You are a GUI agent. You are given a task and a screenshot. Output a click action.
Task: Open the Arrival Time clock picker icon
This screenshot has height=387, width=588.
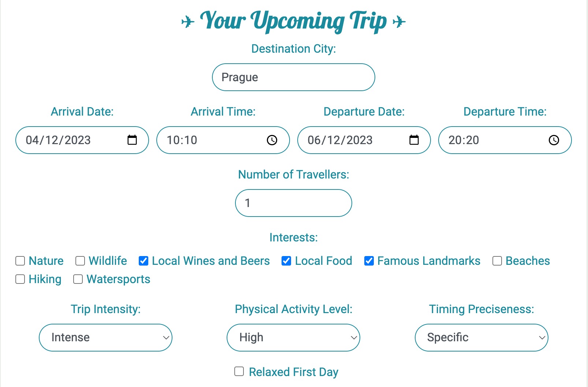pyautogui.click(x=272, y=140)
